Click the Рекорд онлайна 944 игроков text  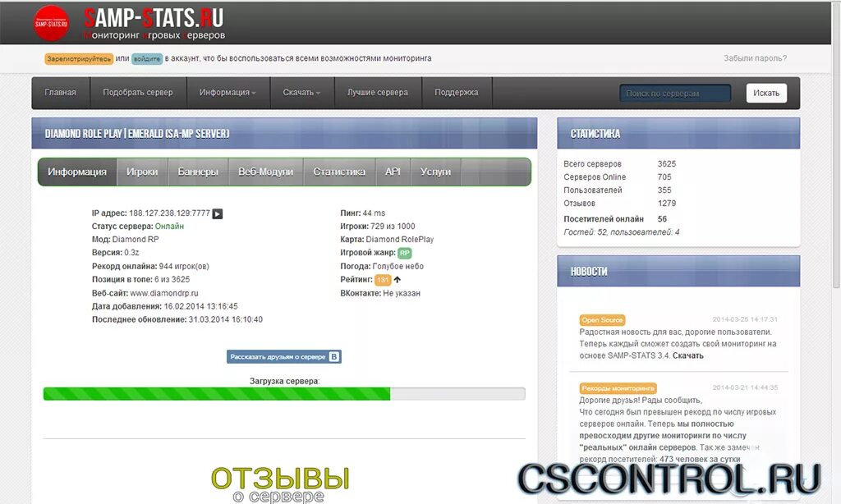151,266
